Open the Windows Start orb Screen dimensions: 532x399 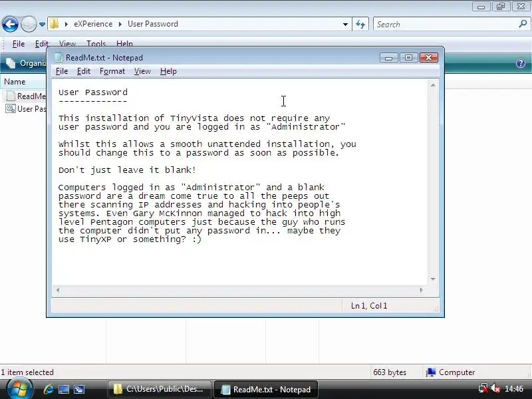20,389
